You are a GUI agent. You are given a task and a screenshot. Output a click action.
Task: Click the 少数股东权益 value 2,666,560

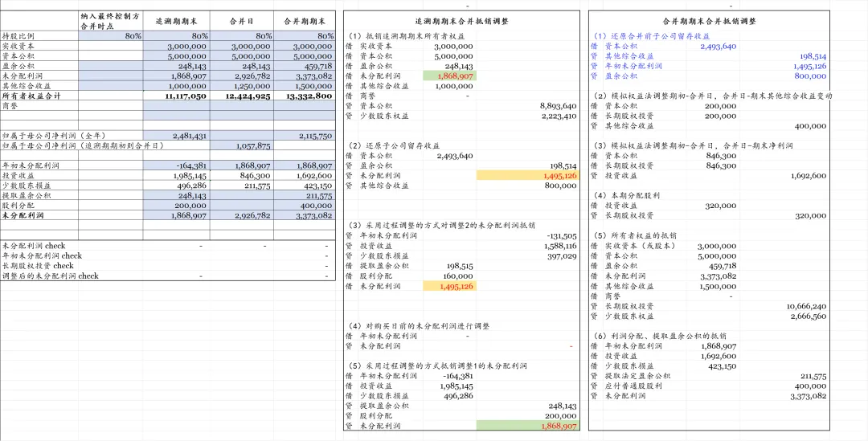(808, 316)
